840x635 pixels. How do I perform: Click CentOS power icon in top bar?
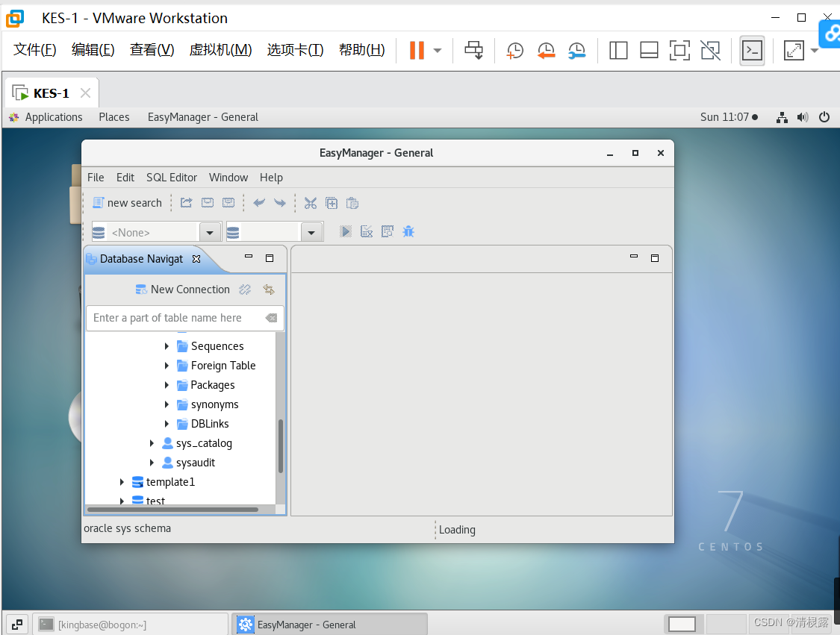click(824, 117)
